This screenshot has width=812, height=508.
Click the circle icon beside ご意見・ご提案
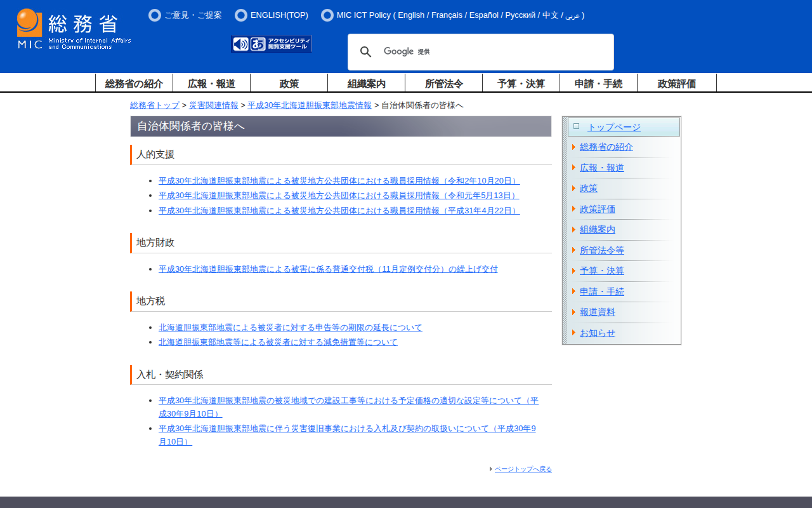click(155, 15)
